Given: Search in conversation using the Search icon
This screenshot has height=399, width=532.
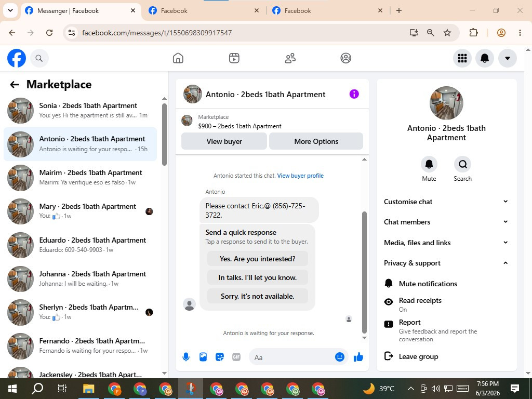Looking at the screenshot, I should pos(462,164).
